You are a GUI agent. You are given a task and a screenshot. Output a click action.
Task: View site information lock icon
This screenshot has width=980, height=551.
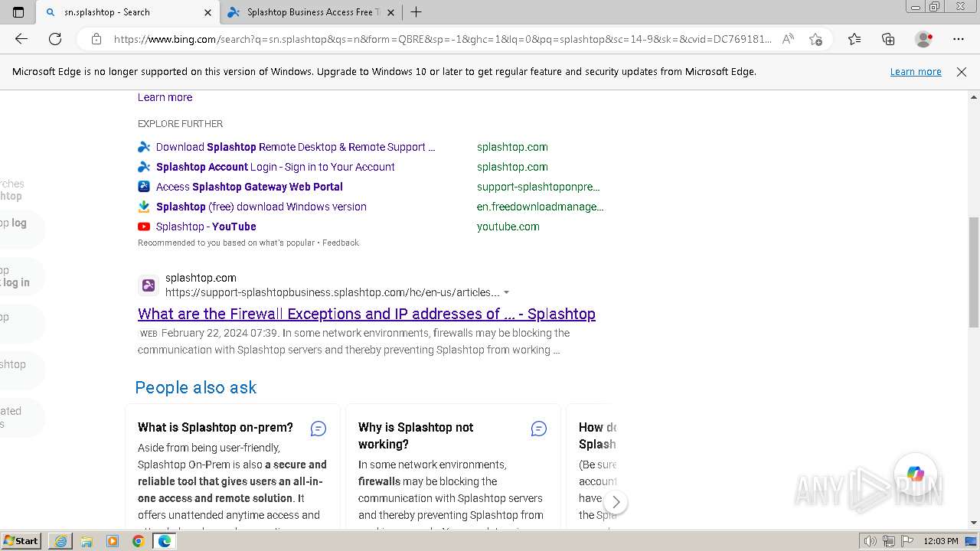(x=96, y=39)
